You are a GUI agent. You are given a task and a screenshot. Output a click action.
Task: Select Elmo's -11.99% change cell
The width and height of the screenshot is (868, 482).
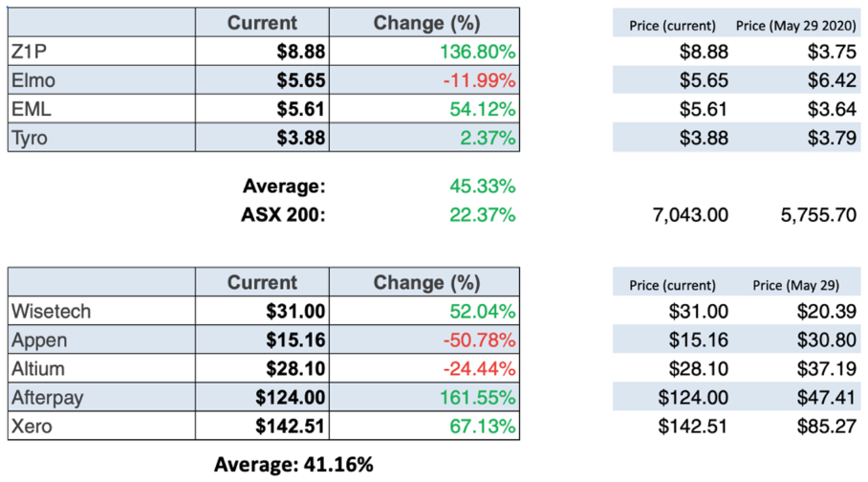pyautogui.click(x=480, y=80)
